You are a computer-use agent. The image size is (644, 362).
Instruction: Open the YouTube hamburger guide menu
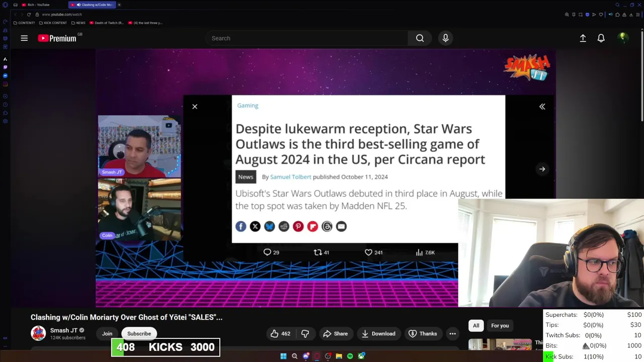(24, 38)
